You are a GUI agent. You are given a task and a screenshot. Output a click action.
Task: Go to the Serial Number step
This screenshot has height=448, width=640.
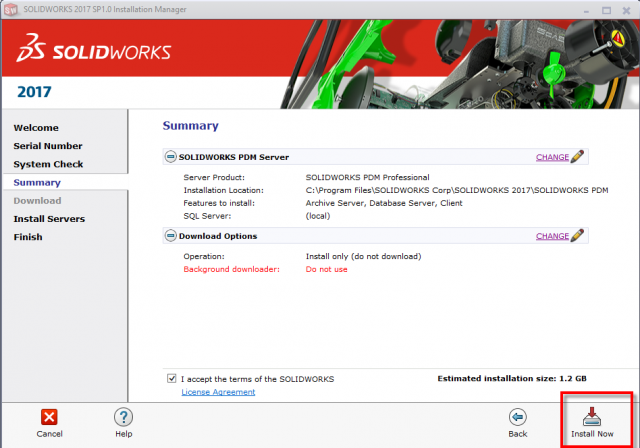tap(48, 146)
